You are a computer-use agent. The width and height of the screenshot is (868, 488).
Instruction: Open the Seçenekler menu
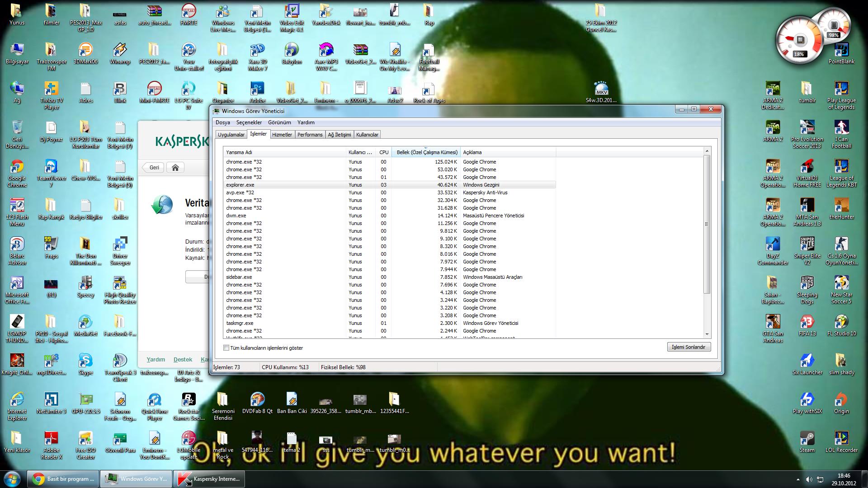tap(249, 122)
